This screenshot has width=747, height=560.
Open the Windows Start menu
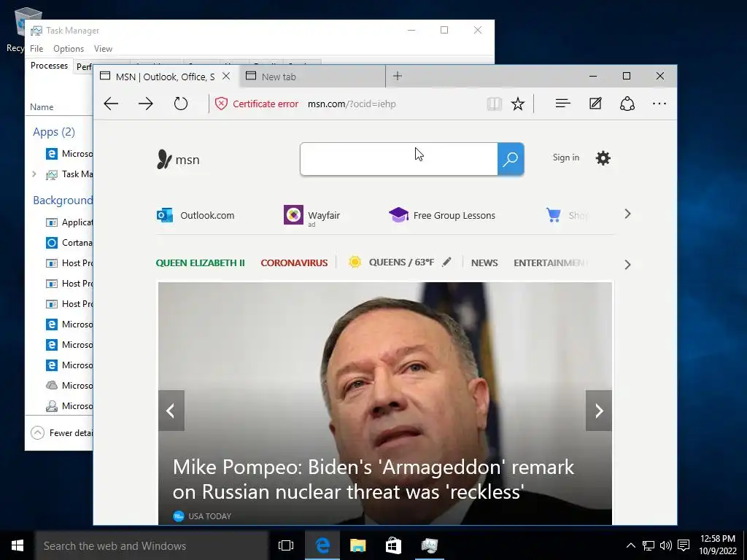click(x=18, y=545)
